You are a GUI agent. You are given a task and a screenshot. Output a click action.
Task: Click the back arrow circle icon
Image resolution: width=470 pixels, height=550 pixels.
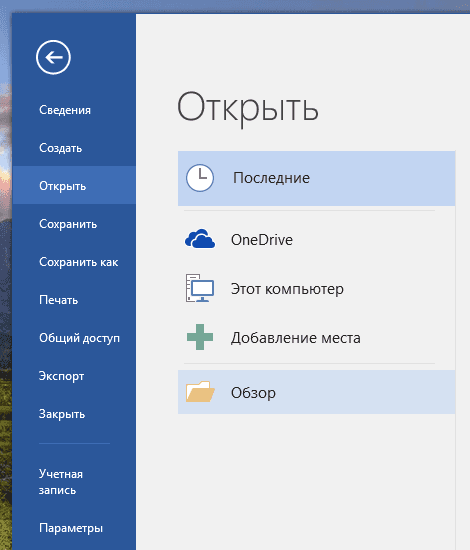[53, 57]
